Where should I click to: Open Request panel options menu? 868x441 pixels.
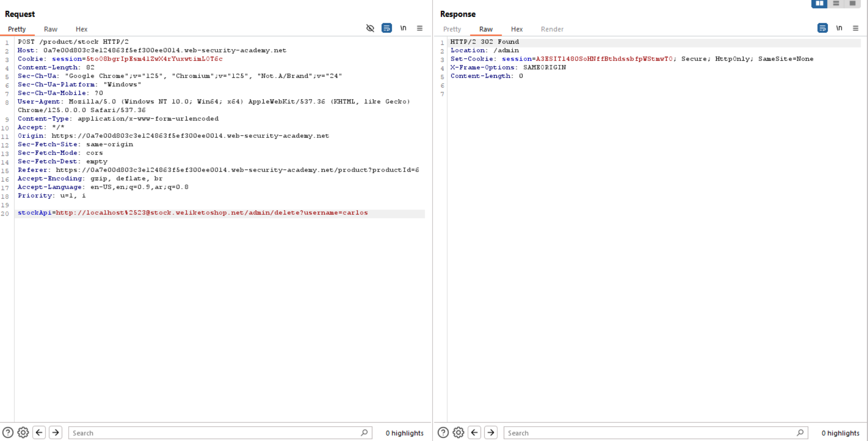(420, 28)
